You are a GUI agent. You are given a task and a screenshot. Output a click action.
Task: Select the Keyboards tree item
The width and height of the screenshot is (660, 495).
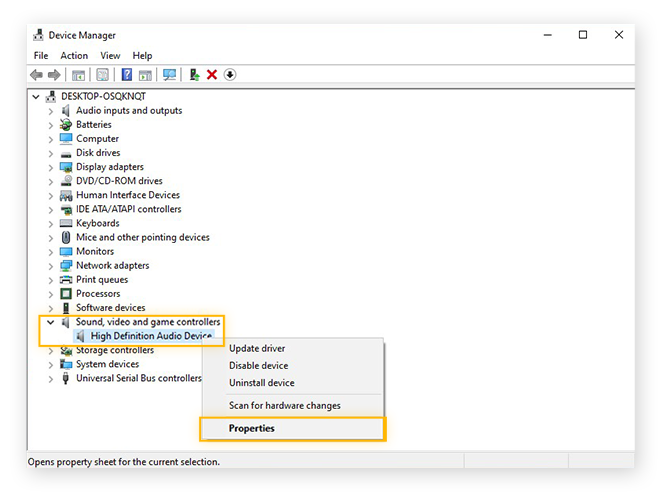[97, 224]
